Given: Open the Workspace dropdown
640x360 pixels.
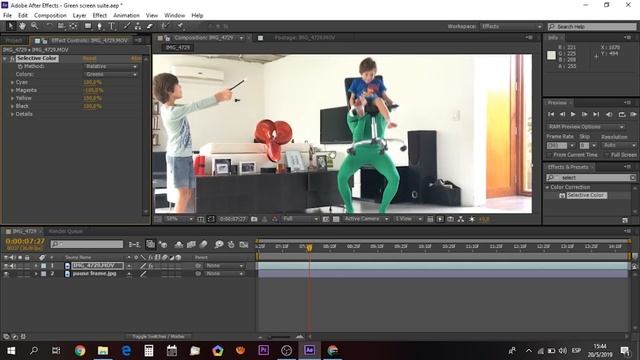Looking at the screenshot, I should (511, 27).
